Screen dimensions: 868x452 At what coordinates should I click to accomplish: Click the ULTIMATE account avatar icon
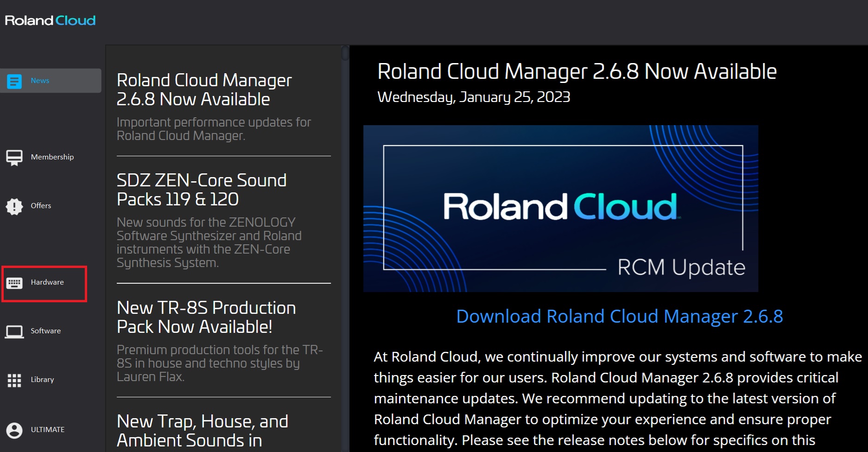14,430
